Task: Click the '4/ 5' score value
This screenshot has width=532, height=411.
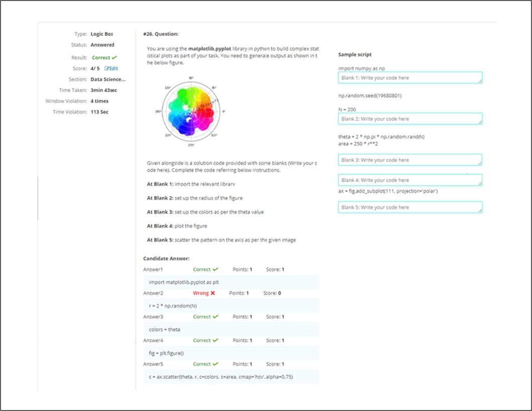Action: [x=95, y=68]
